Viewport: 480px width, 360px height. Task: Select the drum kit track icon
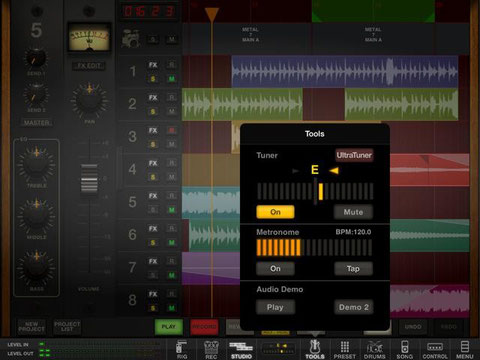(131, 38)
